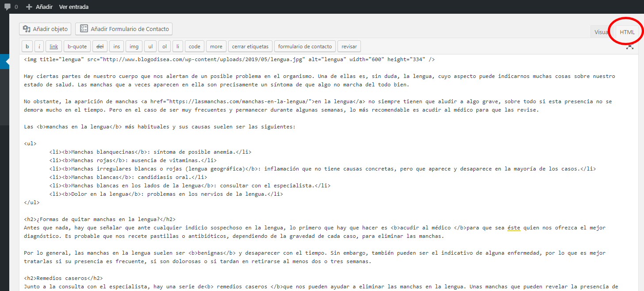Select the HTML editor tab
This screenshot has height=291, width=644.
click(627, 32)
